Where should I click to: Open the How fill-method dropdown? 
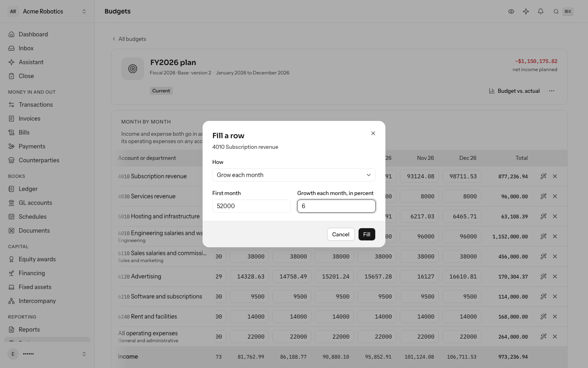pos(294,175)
